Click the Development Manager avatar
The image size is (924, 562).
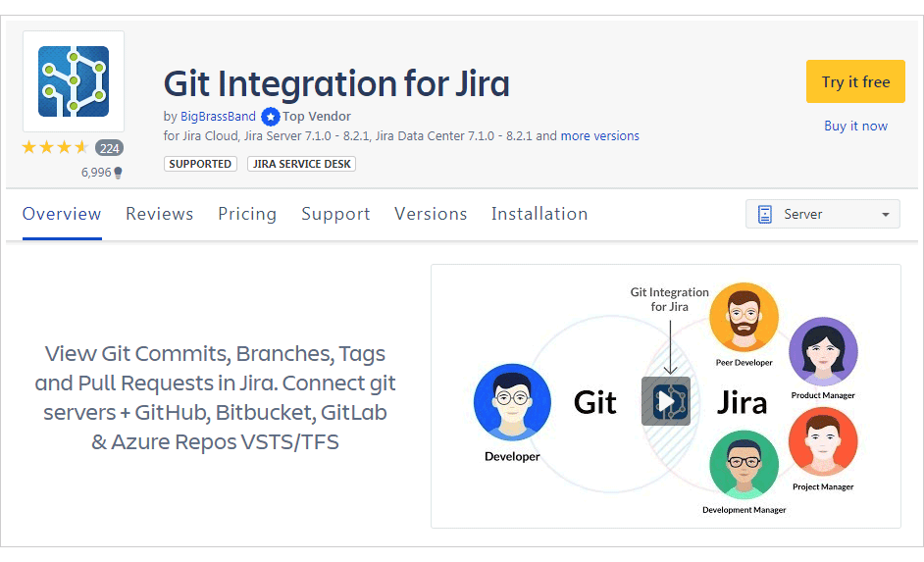tap(744, 465)
